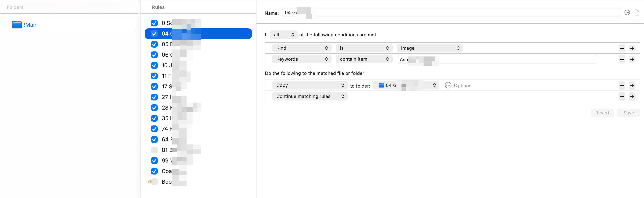Select the !Main folder row
644x198 pixels.
(68, 25)
